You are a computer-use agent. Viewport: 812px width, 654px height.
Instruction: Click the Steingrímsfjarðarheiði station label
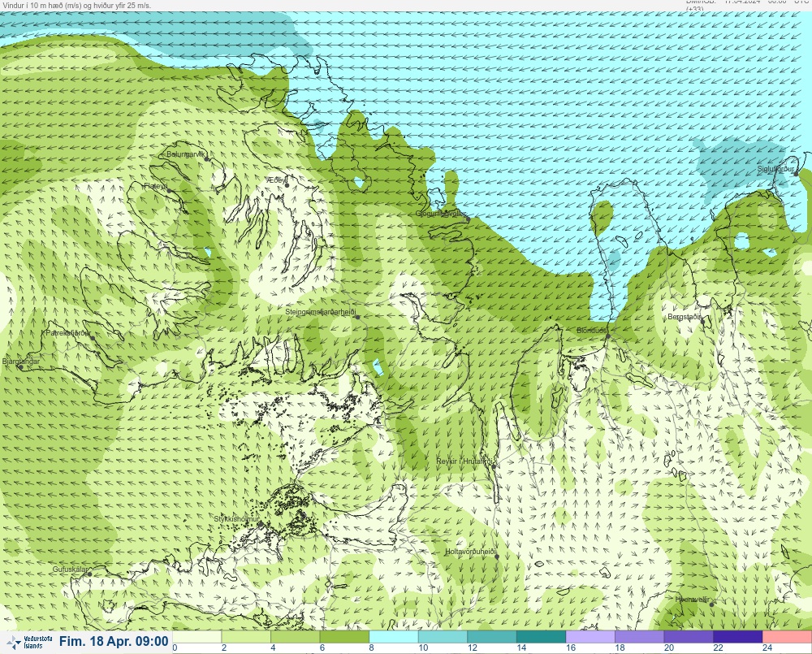(x=321, y=312)
